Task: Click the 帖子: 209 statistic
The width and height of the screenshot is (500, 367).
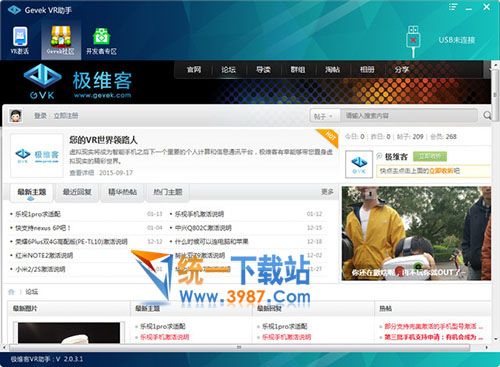Action: click(x=410, y=137)
